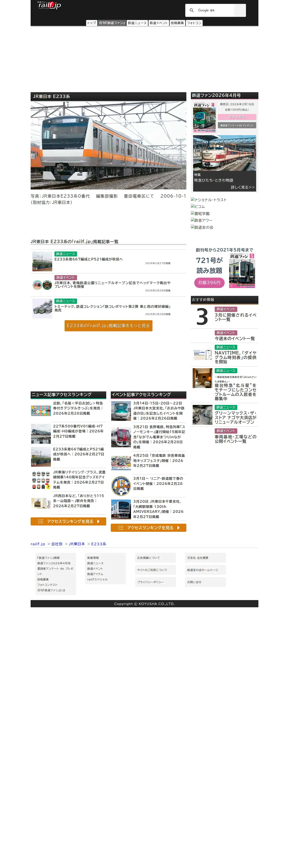The height and width of the screenshot is (868, 289).
Task: Open the トミーテック 鉄コレポケット第2弾 article
Action: 112,308
